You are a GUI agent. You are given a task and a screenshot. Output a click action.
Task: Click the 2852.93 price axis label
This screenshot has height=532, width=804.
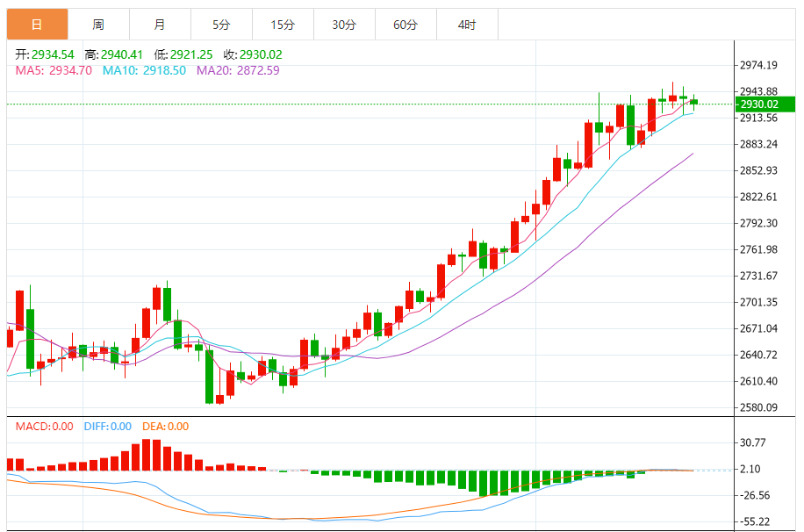(758, 170)
